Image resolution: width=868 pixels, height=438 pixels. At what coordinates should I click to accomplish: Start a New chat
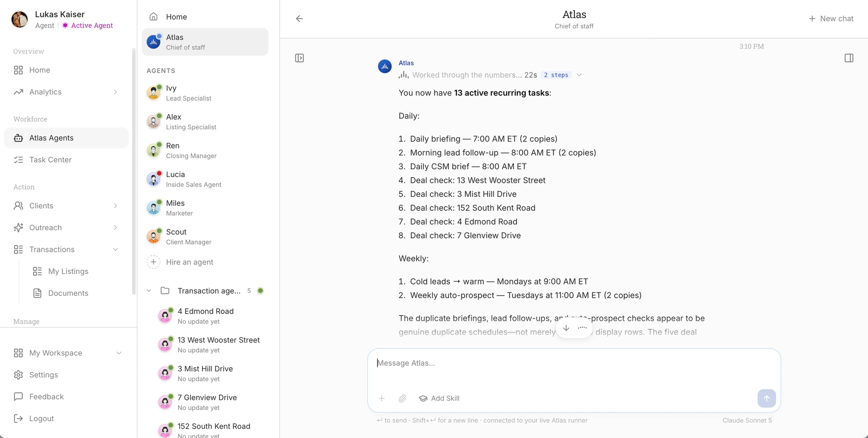[831, 19]
